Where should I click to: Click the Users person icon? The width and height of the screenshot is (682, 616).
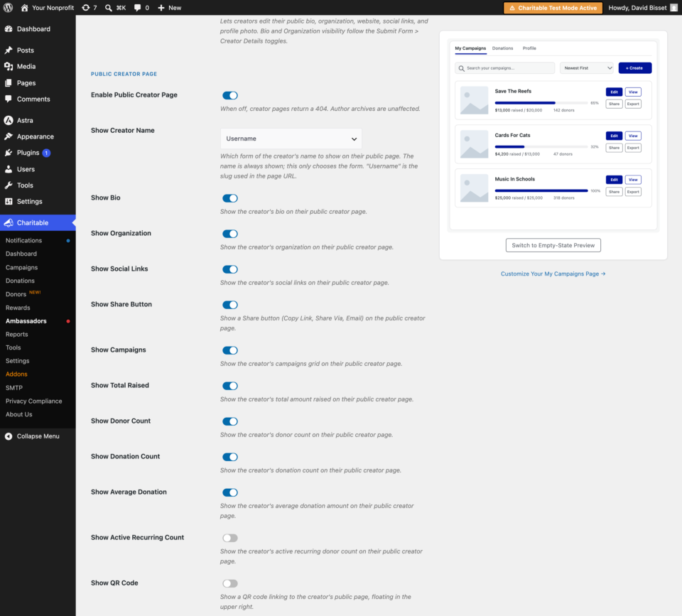click(9, 169)
